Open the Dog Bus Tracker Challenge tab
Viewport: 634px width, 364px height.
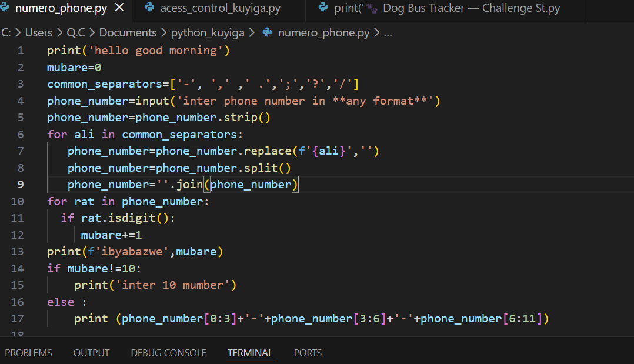pos(447,8)
